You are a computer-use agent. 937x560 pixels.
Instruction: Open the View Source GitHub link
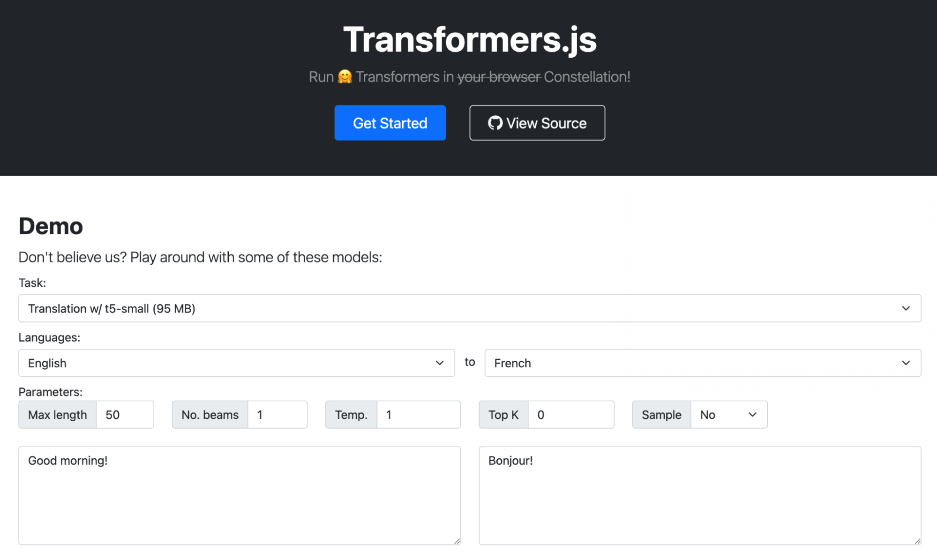tap(537, 123)
